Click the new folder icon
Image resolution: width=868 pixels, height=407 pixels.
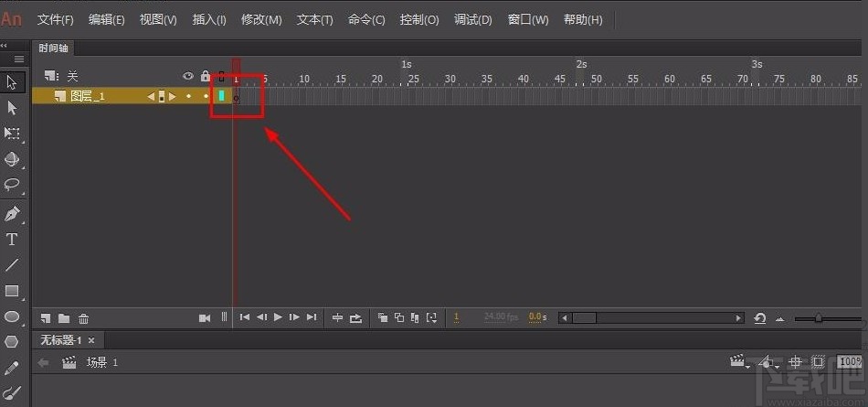tap(64, 318)
